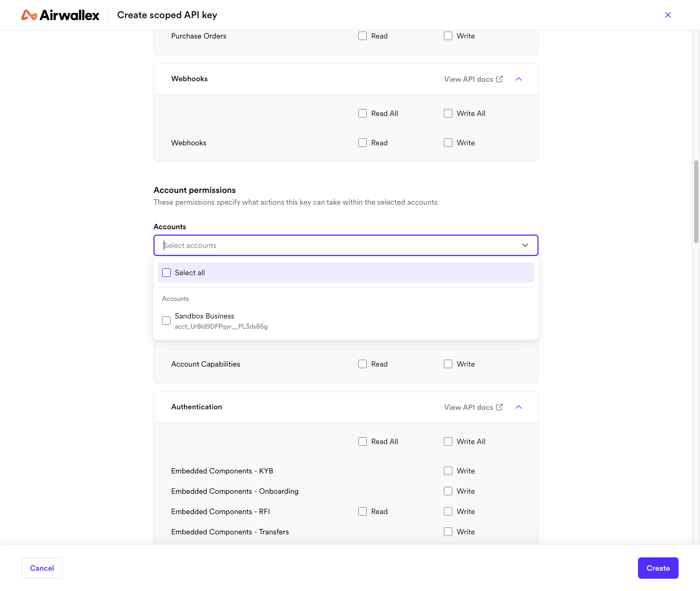Image resolution: width=700 pixels, height=591 pixels.
Task: Close the Create scoped API key dialog
Action: (668, 15)
